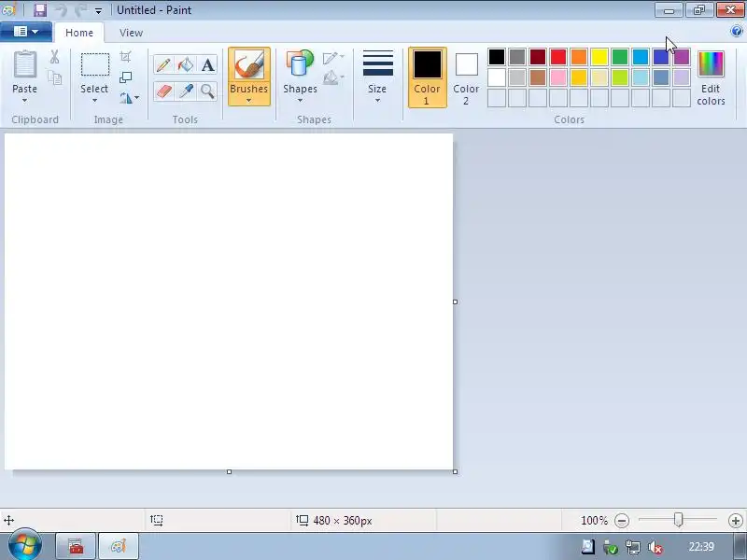Click the canvas right-edge middle resize handle
Viewport: 747px width, 560px height.
coord(455,301)
